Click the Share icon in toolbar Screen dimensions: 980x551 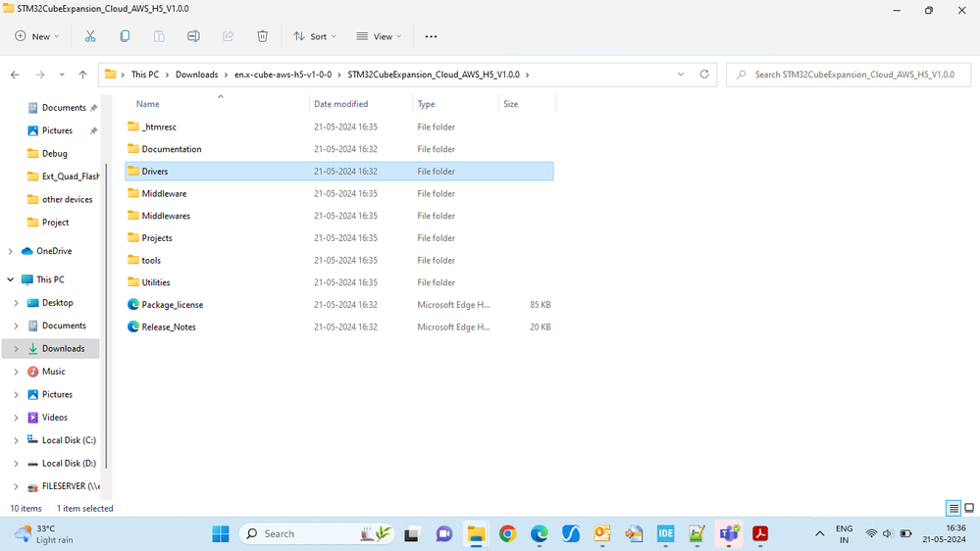point(229,36)
